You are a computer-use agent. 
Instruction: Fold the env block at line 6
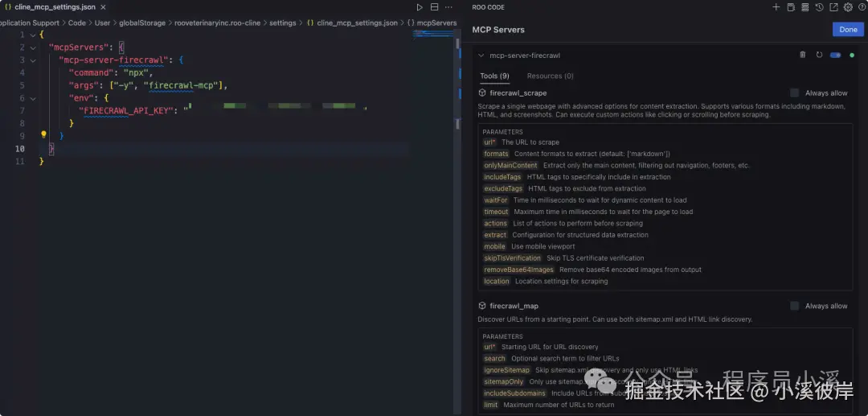(x=33, y=98)
